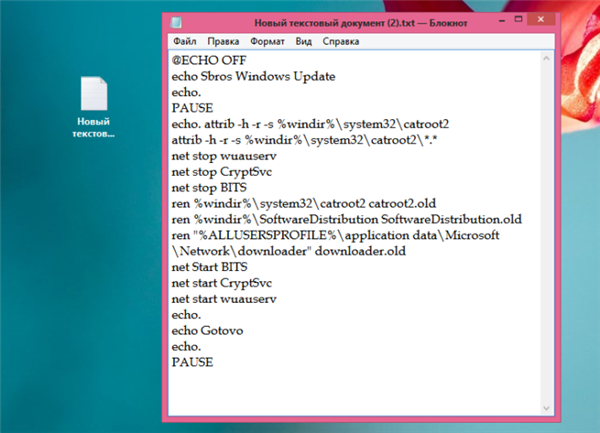Open the Правка menu
This screenshot has height=433, width=600.
223,41
